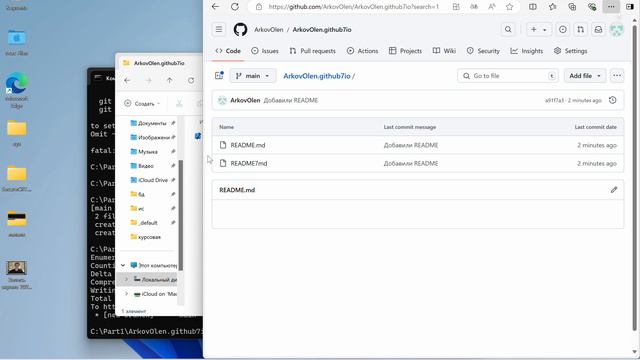Screen dimensions: 640x360
Task: Expand the file tree side panel
Action: coord(219,76)
